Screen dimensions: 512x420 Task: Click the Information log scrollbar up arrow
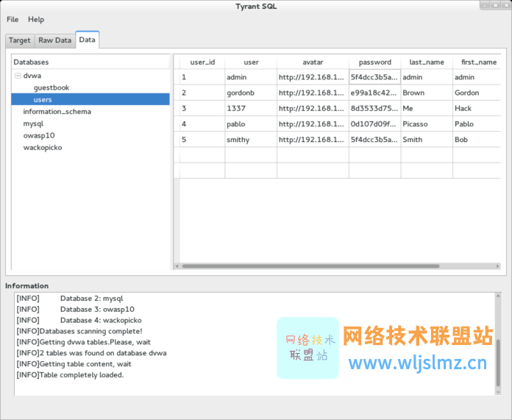click(498, 296)
